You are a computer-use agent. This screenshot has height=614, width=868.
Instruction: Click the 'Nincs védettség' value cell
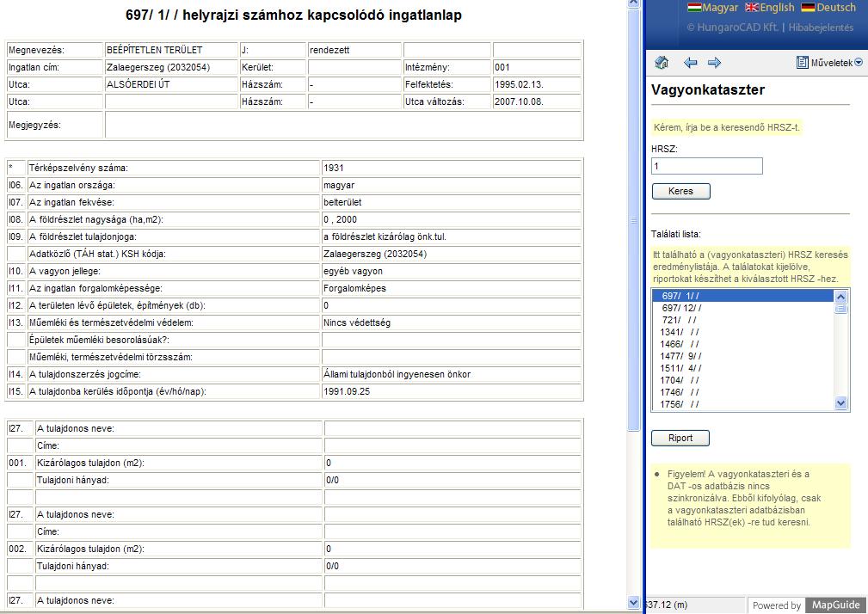pos(451,322)
